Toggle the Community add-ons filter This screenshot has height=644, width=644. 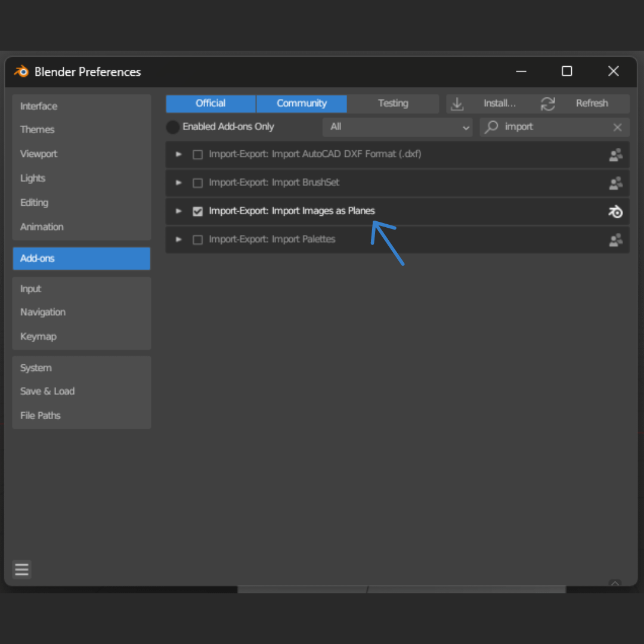click(x=301, y=104)
